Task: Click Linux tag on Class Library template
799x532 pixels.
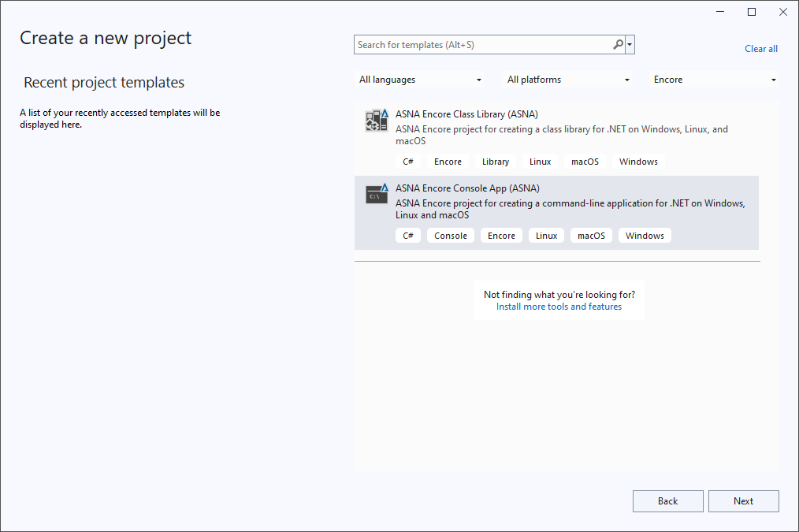Action: pyautogui.click(x=540, y=162)
